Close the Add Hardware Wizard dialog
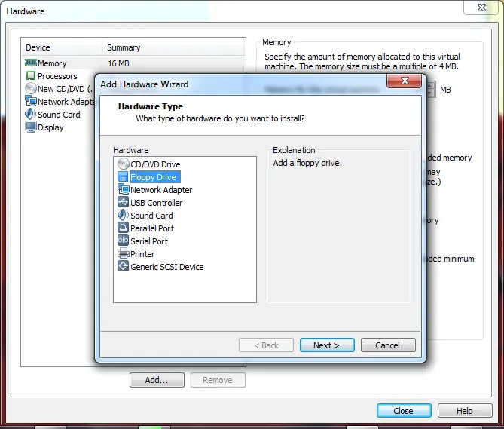 pos(405,81)
